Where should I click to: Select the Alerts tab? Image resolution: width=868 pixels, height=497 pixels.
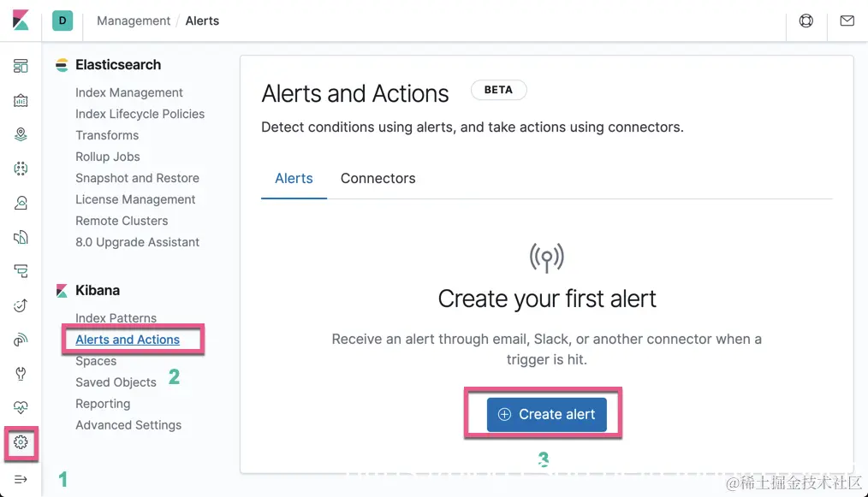[x=294, y=178]
